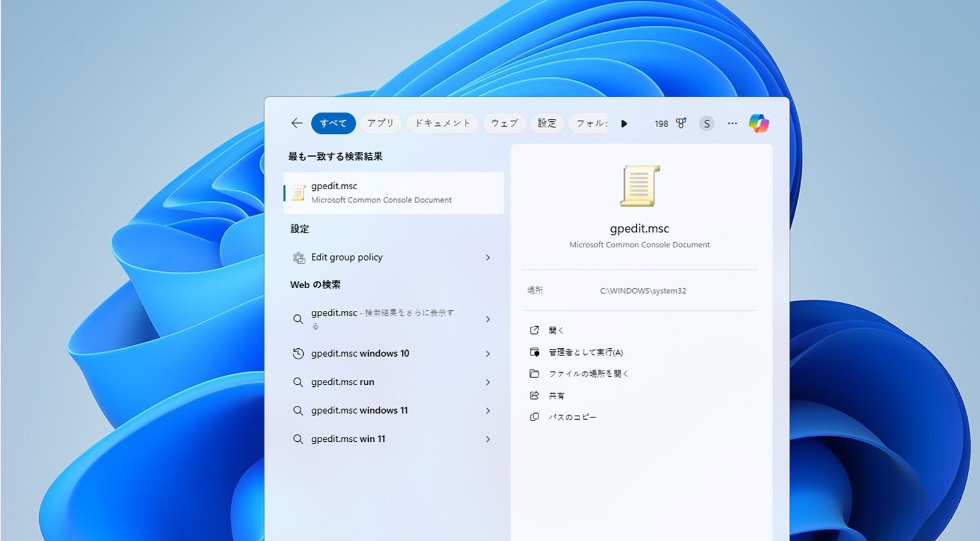This screenshot has height=541, width=980.
Task: Click search icon beside gpedit.msc run
Action: pyautogui.click(x=298, y=382)
